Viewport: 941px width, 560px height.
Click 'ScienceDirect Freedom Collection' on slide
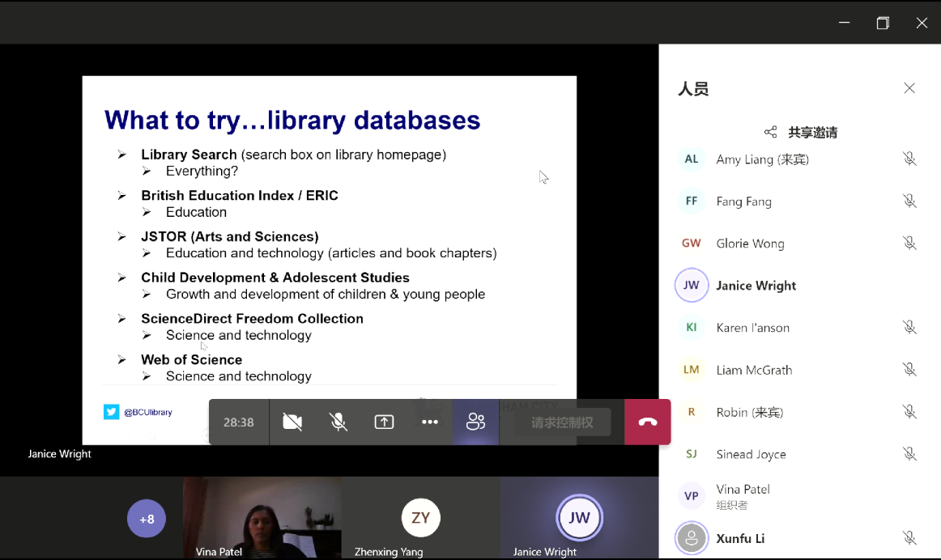coord(252,318)
